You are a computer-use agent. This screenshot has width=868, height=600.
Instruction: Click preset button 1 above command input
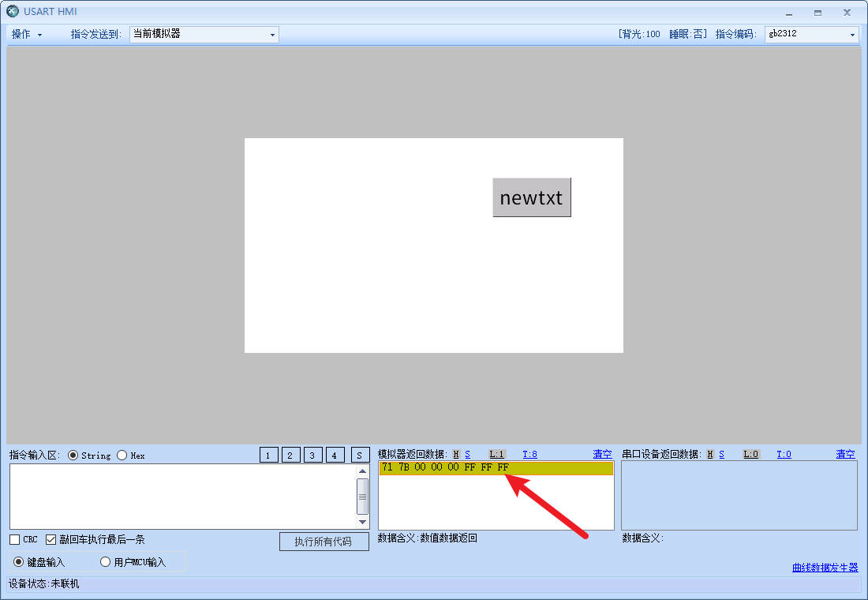coord(268,455)
